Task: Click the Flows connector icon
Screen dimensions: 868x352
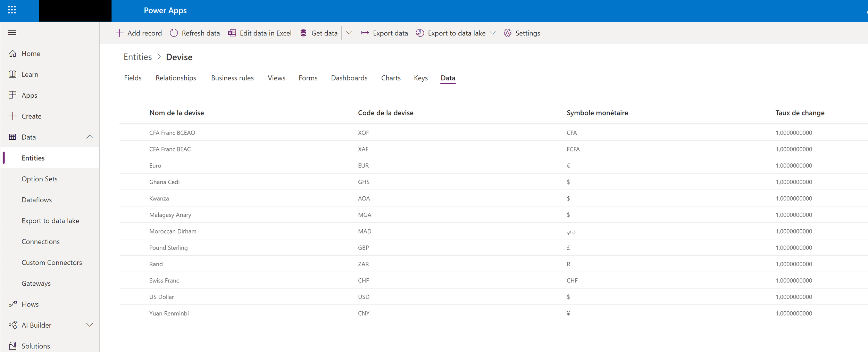Action: pyautogui.click(x=12, y=304)
